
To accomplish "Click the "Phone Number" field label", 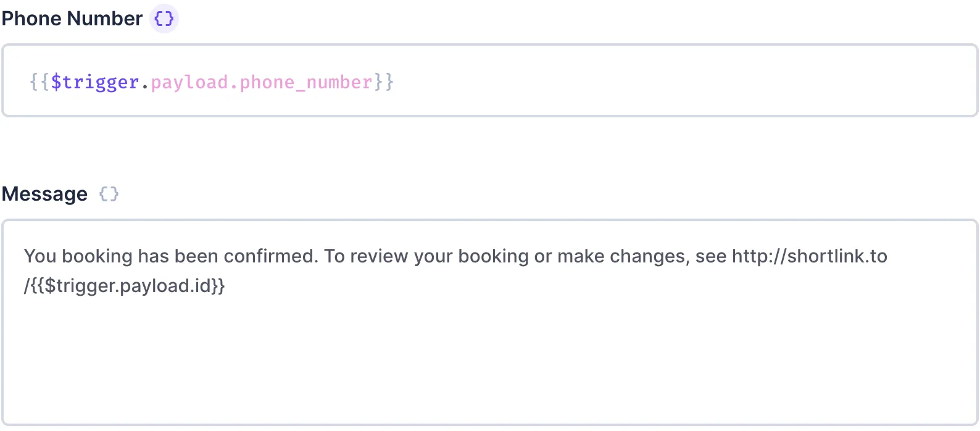I will pyautogui.click(x=72, y=19).
